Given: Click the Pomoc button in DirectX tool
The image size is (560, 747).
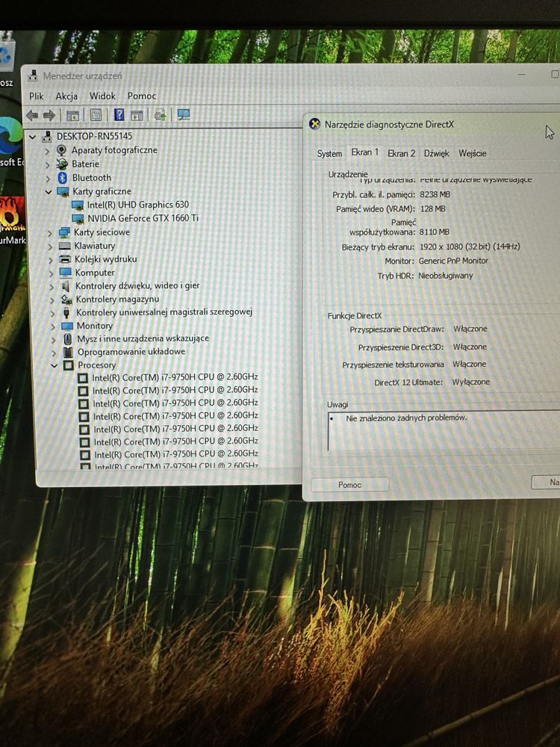Looking at the screenshot, I should click(x=349, y=485).
